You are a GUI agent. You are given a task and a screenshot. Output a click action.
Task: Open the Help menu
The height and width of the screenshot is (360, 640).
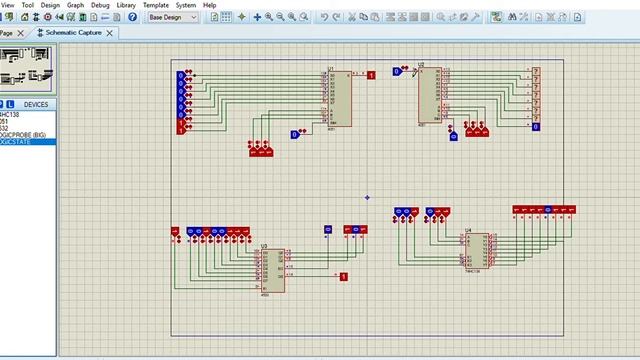coord(209,5)
